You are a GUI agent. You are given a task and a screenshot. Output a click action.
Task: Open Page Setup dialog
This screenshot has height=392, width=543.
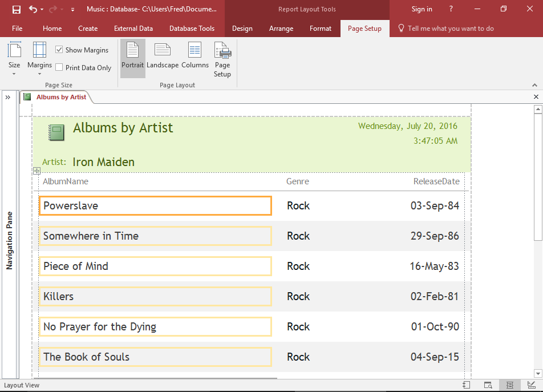[x=222, y=59]
